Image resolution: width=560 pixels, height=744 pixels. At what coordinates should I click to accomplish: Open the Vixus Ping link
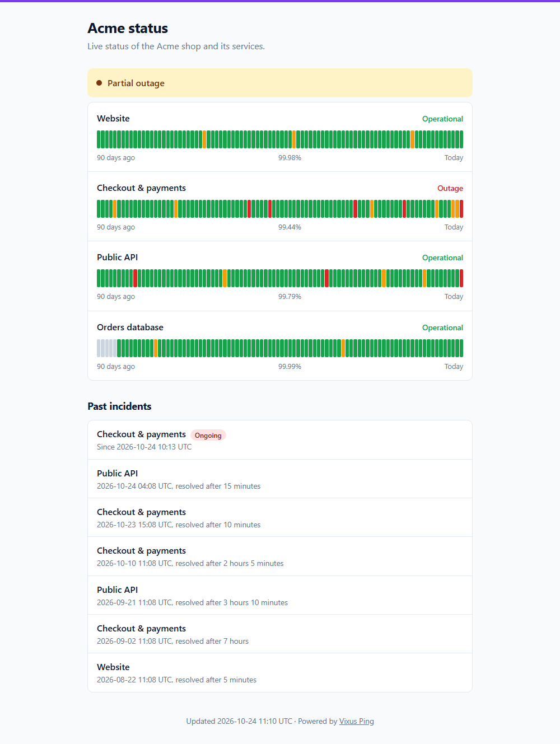[x=356, y=721]
